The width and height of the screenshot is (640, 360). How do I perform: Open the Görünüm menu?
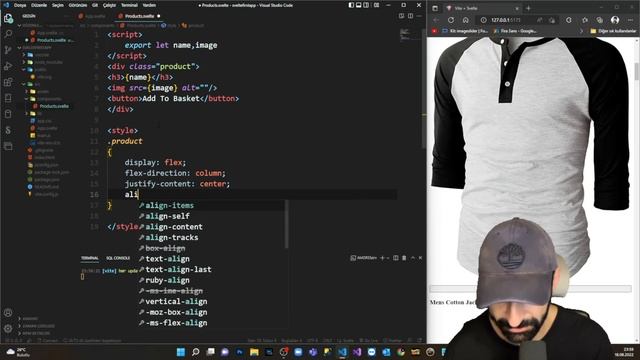point(78,5)
